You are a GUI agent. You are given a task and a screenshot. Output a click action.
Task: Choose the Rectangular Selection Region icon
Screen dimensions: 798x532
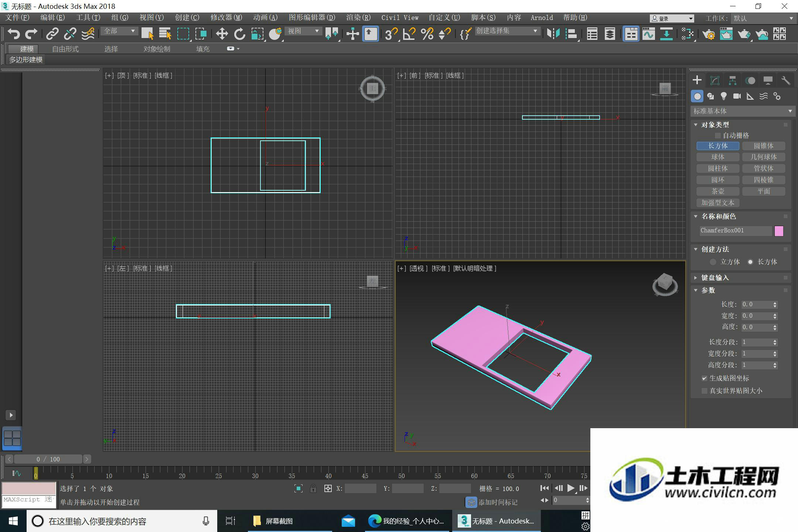(x=183, y=34)
